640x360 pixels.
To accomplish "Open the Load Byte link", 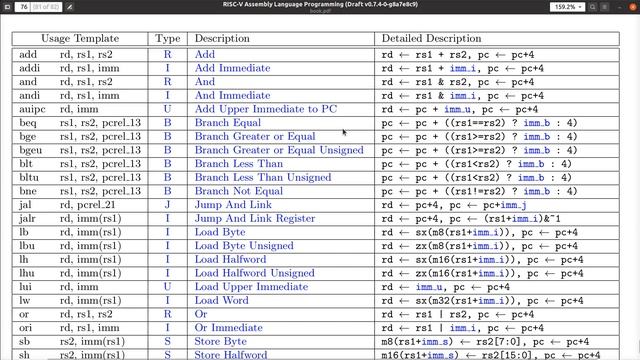I will [x=220, y=232].
